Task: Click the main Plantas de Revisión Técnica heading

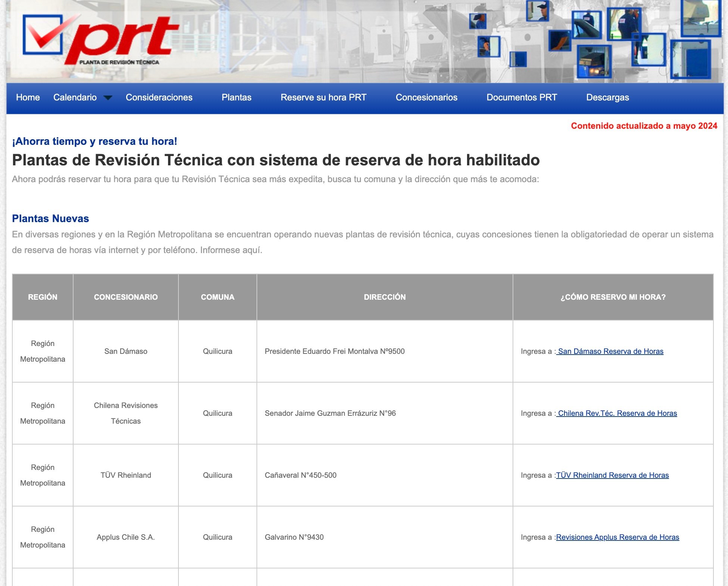Action: pos(276,160)
